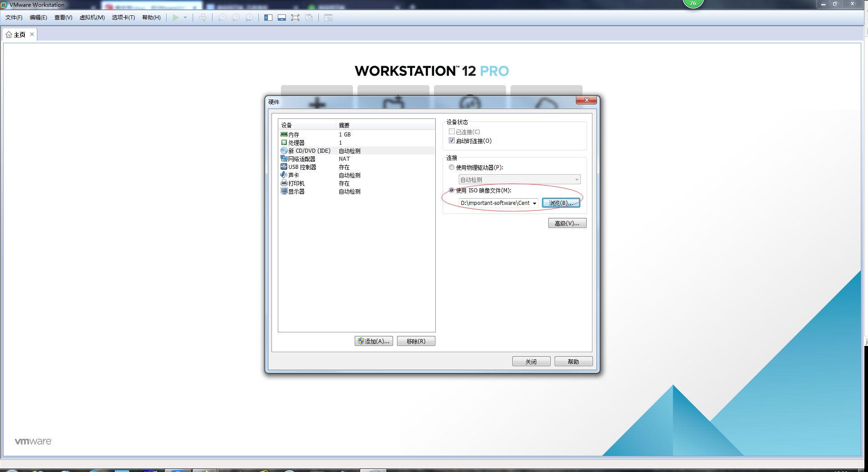Click the 帮助 help button
Image resolution: width=868 pixels, height=472 pixels.
[574, 362]
